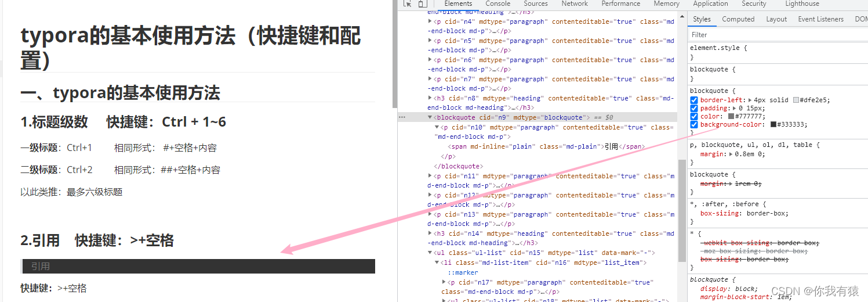The width and height of the screenshot is (868, 302).
Task: Open the Security tab
Action: [x=754, y=3]
